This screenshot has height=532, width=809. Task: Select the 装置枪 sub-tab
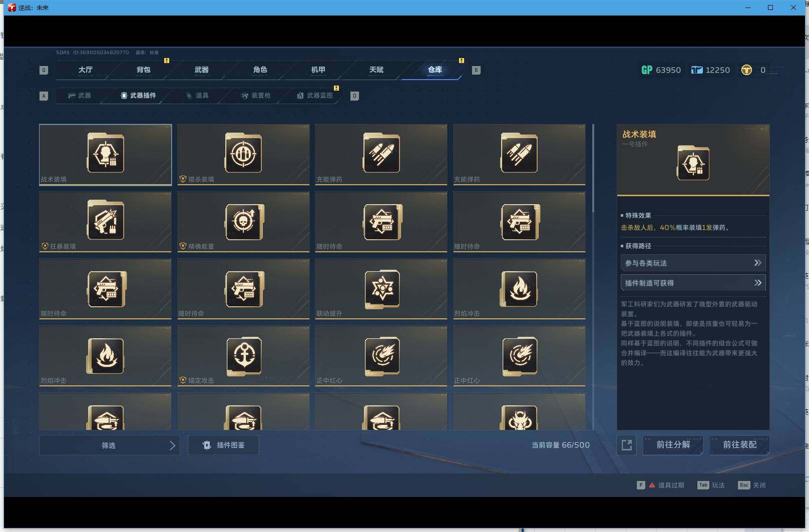(256, 96)
